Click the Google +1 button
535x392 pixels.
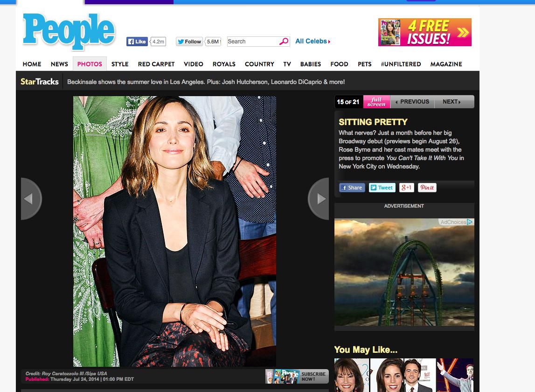(406, 188)
